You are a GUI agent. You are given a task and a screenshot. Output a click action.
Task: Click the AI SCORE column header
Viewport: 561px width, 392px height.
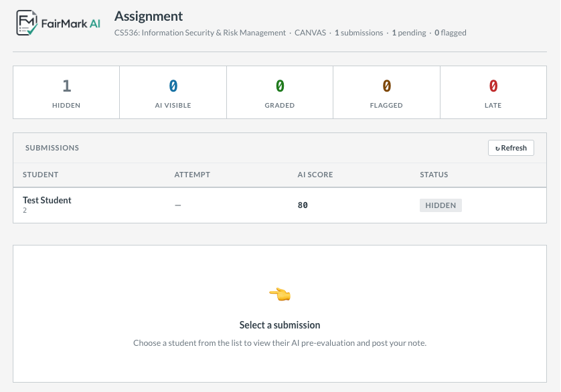tap(315, 175)
